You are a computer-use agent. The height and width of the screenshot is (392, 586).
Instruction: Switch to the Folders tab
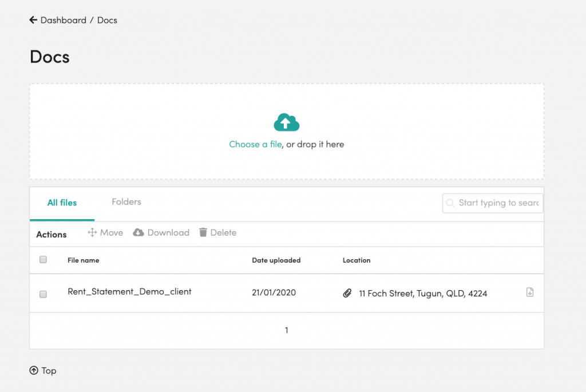[x=126, y=202]
